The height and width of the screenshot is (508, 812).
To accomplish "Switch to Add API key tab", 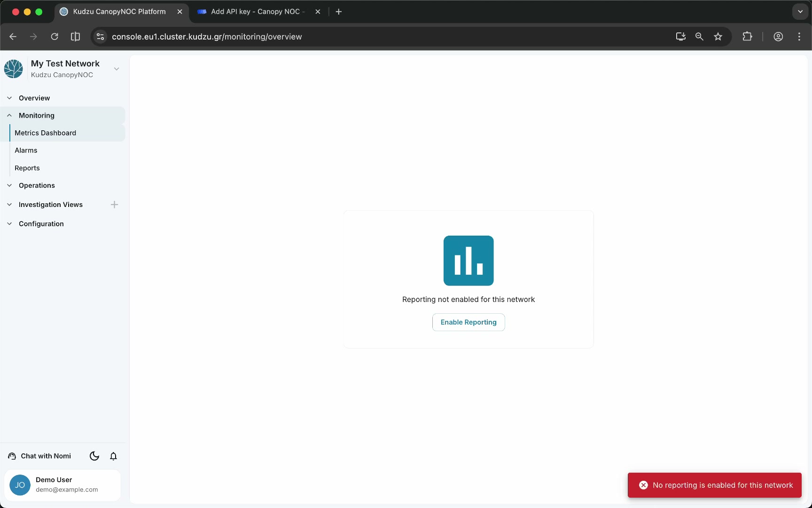I will click(259, 12).
